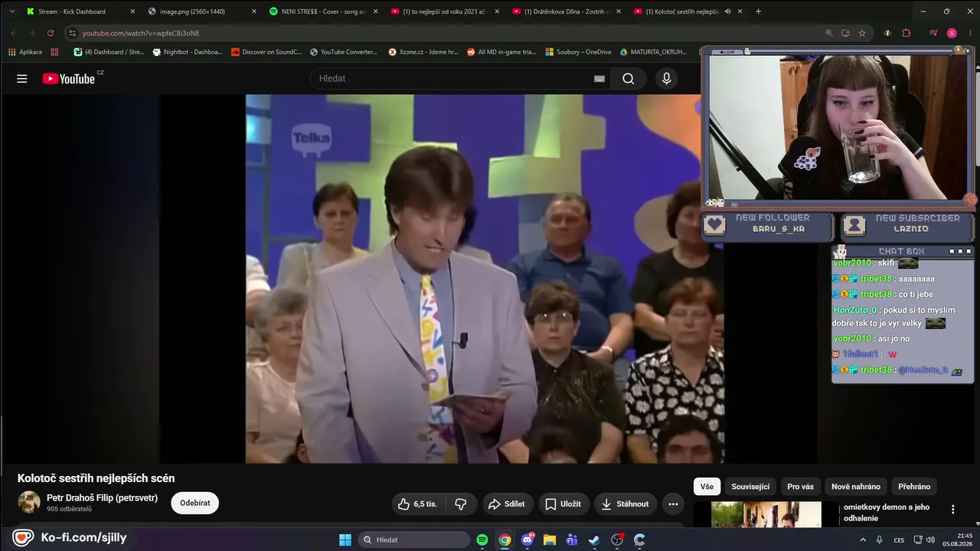This screenshot has height=551, width=980.
Task: Open Discord from the taskbar
Action: point(528,540)
